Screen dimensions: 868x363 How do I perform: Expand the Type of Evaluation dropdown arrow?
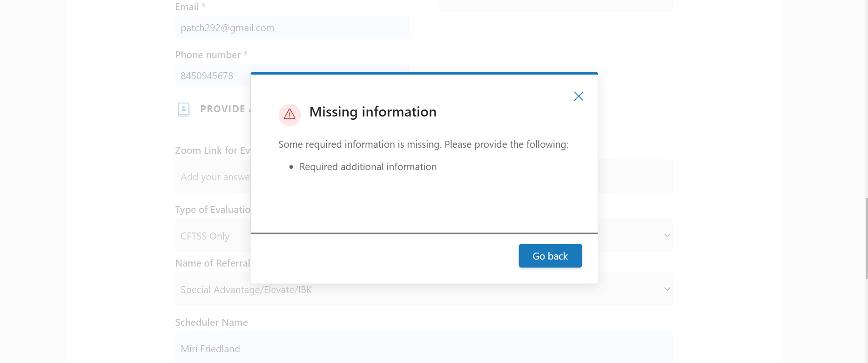click(x=667, y=235)
